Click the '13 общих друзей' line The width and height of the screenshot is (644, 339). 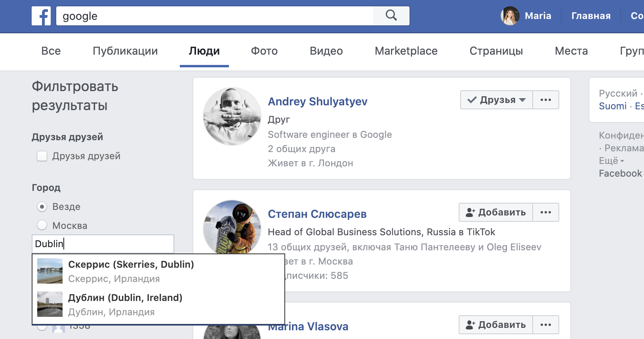click(404, 247)
